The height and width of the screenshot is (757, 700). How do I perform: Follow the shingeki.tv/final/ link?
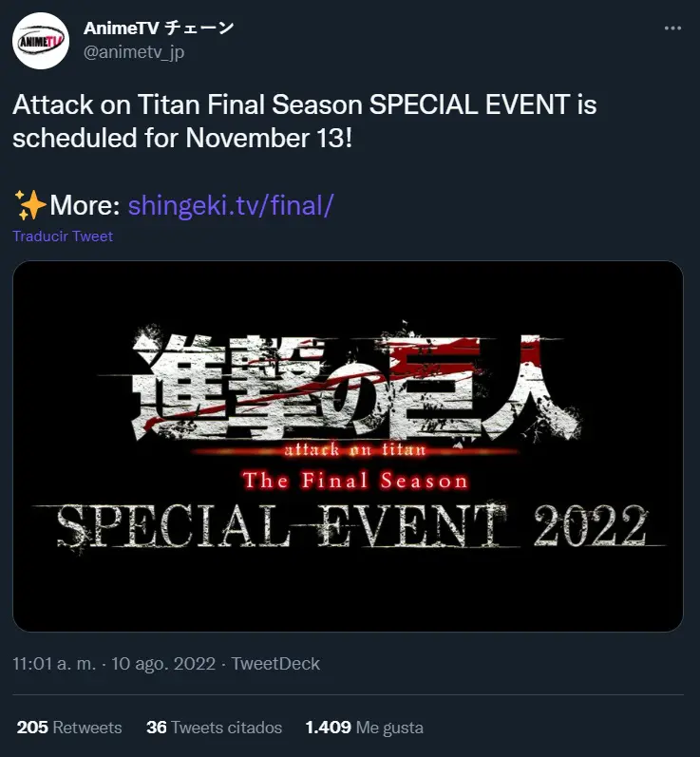(230, 205)
